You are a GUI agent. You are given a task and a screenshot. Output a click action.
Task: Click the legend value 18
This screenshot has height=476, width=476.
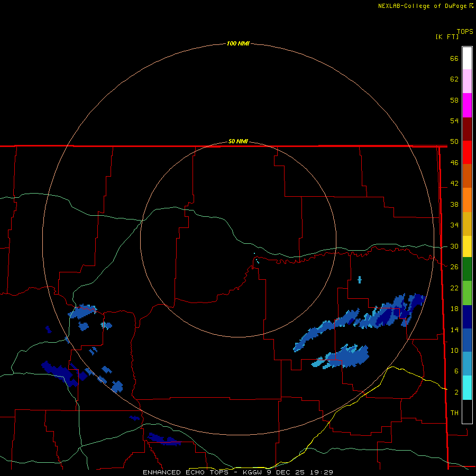(x=454, y=309)
